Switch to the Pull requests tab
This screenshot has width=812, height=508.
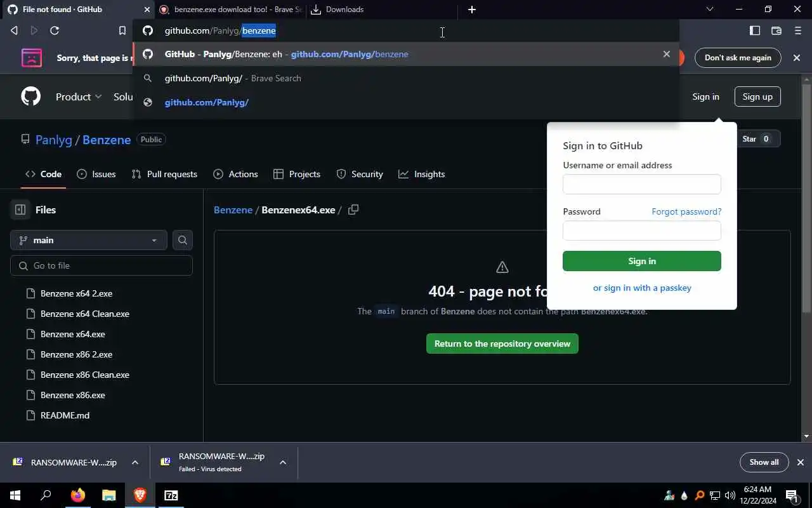point(164,174)
